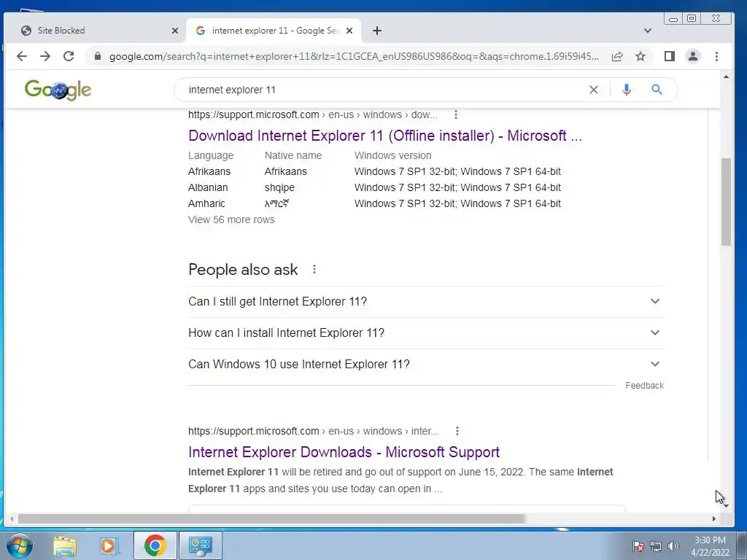Click the Windows version column header

point(392,156)
